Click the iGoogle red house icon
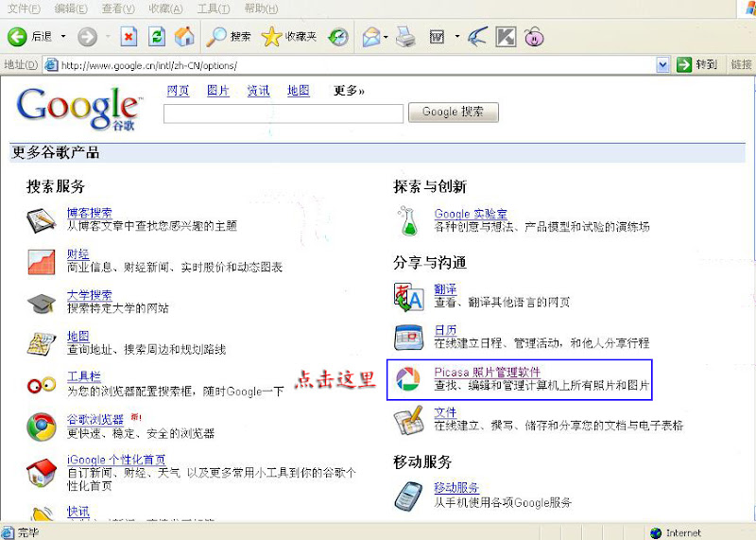This screenshot has width=756, height=540. tap(42, 473)
